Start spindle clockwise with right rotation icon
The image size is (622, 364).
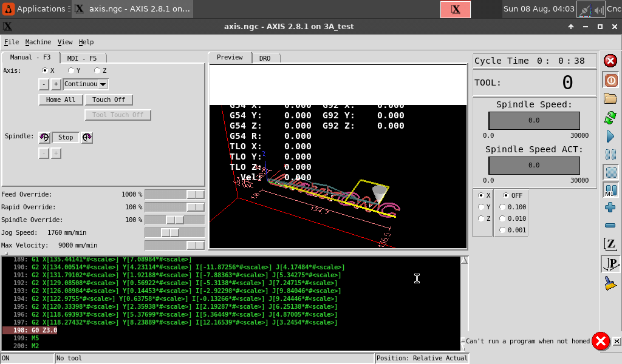87,138
